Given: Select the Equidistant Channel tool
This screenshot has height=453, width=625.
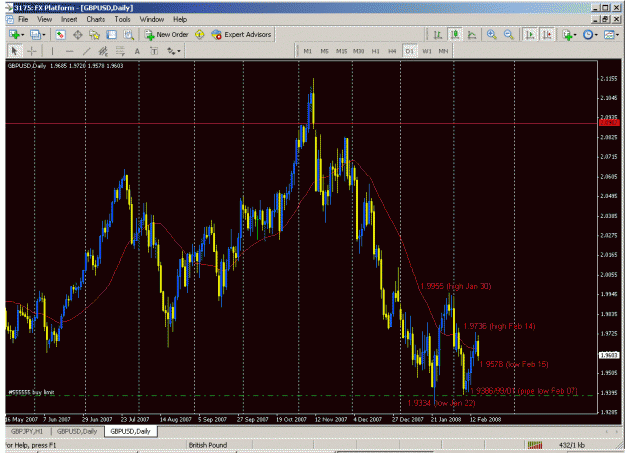Looking at the screenshot, I should pyautogui.click(x=103, y=51).
